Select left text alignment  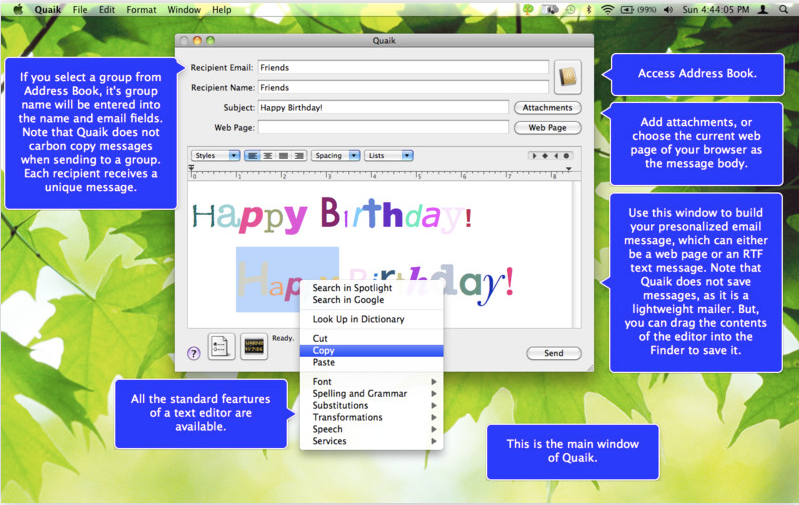point(252,155)
